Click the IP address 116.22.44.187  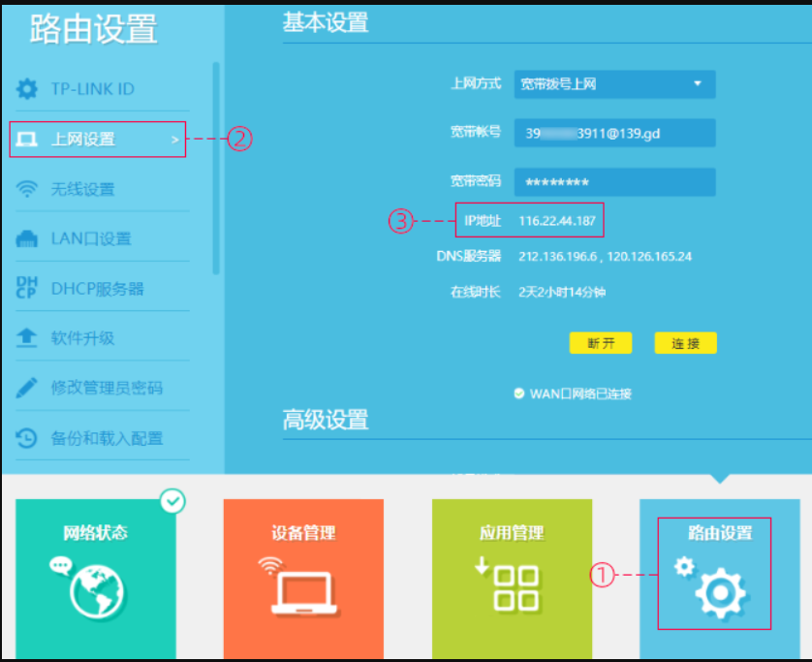click(x=557, y=221)
